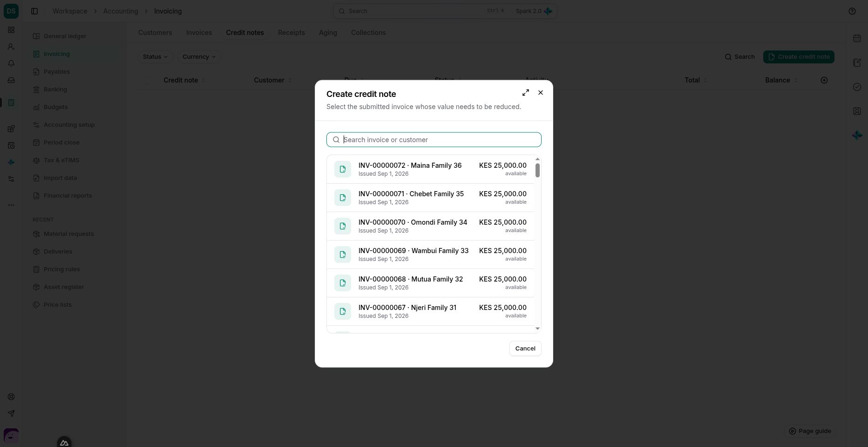Select invoice INV-00000071 · Chebet Family 35

(430, 198)
